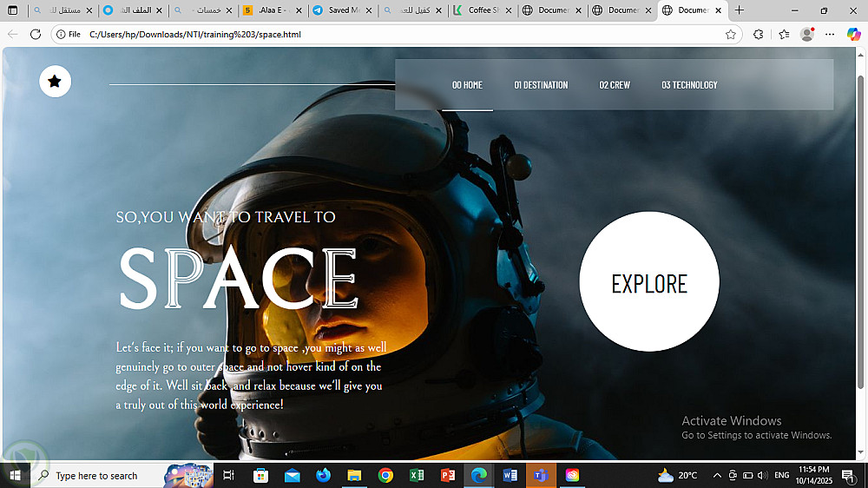Screen dimensions: 868x488
Task: Click the star logo on the page
Action: click(x=55, y=82)
